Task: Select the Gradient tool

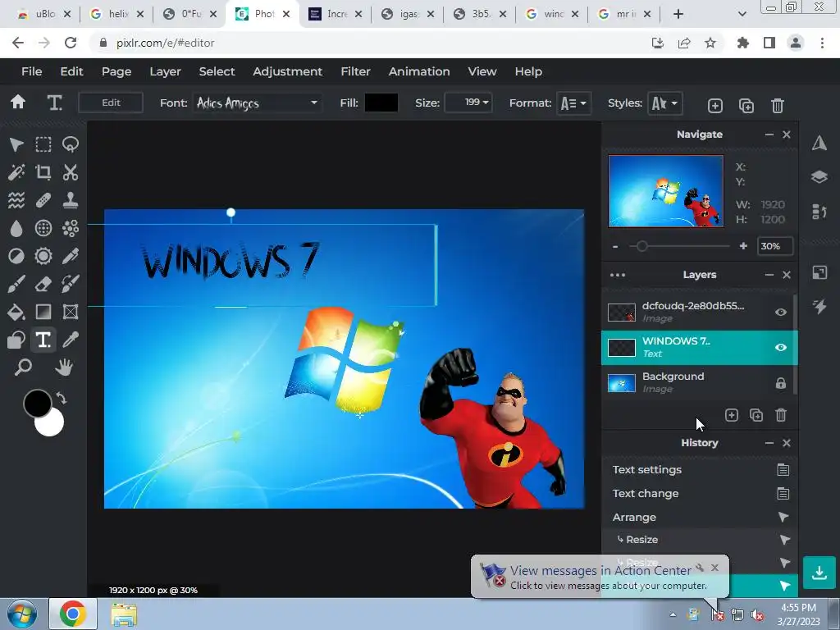Action: [43, 312]
